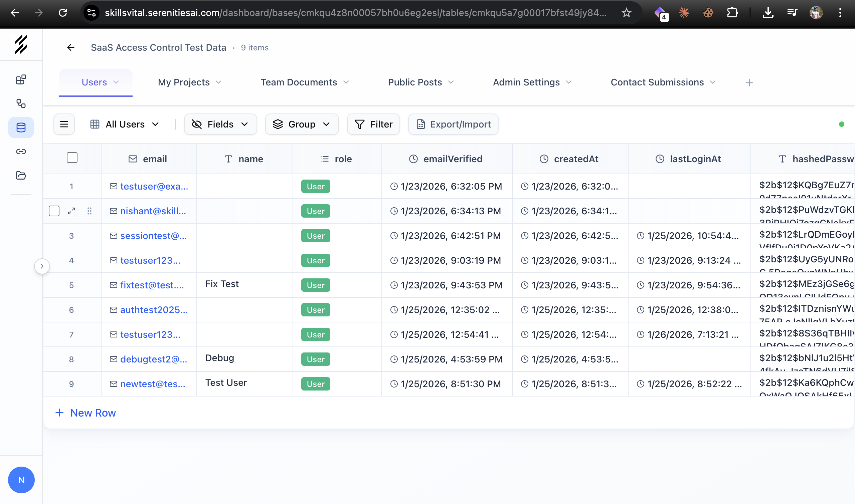855x504 pixels.
Task: Open the folder icon in left sidebar
Action: [21, 175]
